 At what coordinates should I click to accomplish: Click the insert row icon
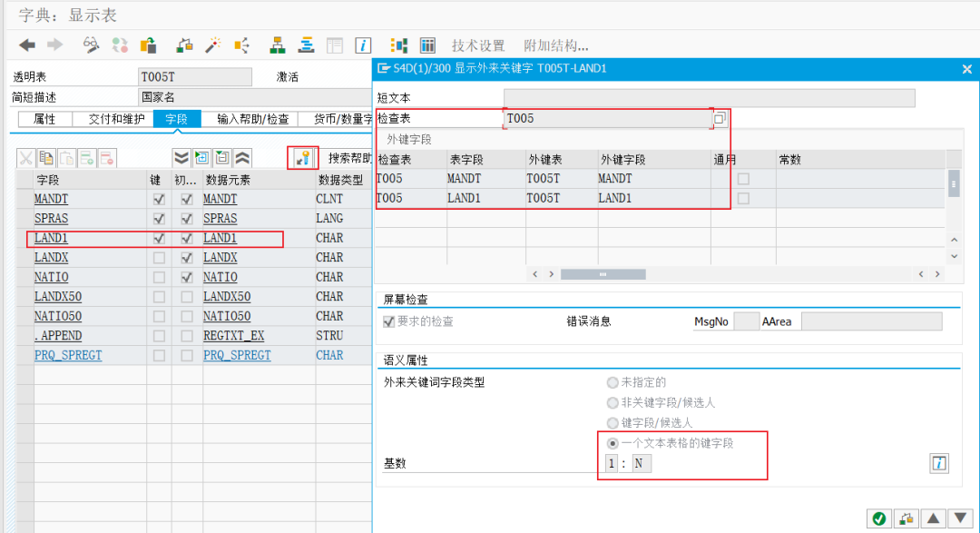87,158
